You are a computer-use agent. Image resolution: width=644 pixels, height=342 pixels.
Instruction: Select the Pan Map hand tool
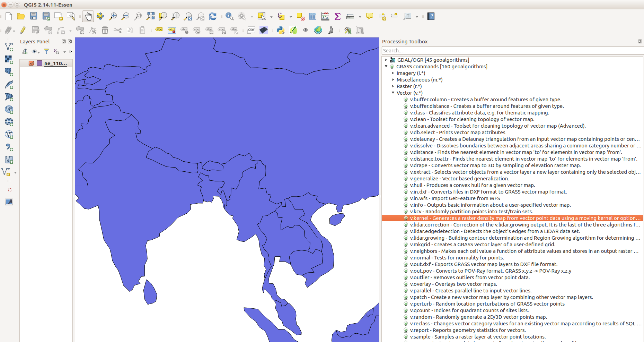pyautogui.click(x=88, y=16)
